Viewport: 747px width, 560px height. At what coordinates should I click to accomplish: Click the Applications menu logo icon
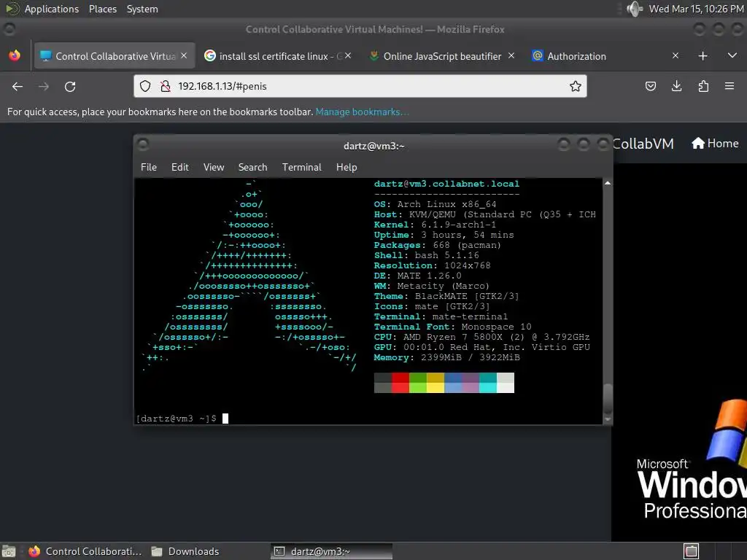click(x=12, y=9)
